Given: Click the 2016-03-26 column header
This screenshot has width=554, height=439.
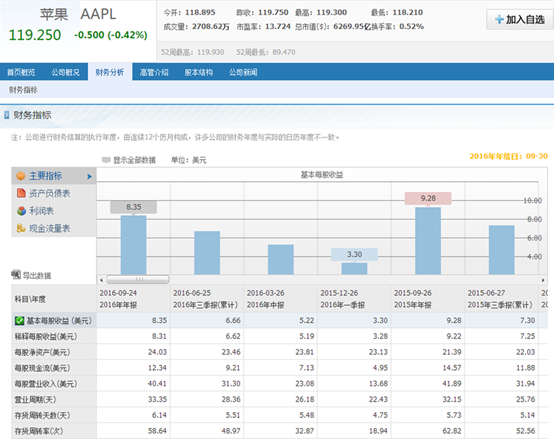Looking at the screenshot, I should pyautogui.click(x=281, y=299).
